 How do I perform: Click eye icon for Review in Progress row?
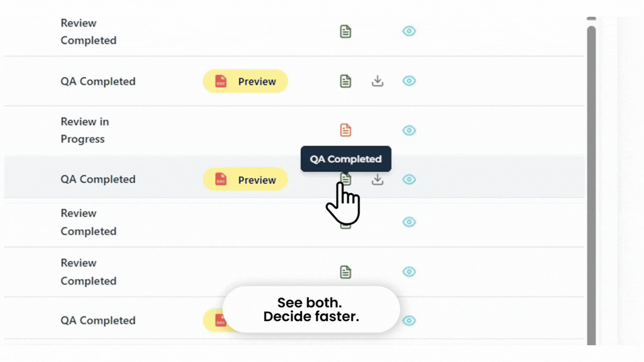pos(409,131)
